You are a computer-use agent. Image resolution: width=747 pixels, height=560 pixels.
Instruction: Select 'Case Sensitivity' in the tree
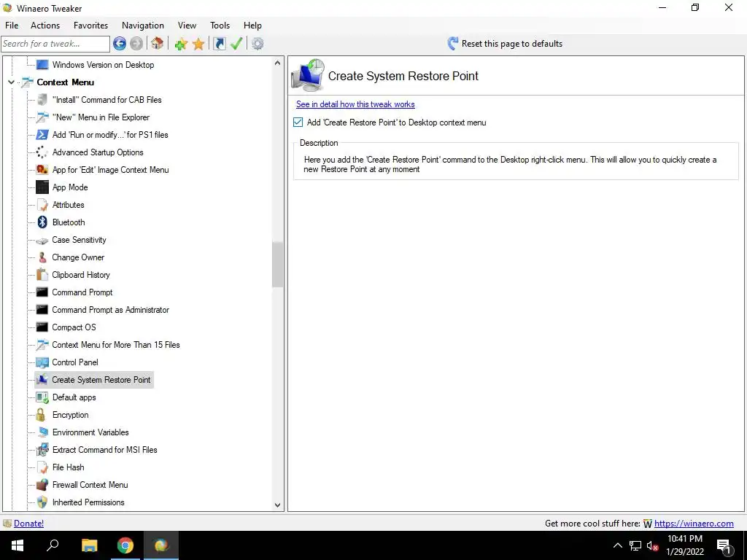79,239
